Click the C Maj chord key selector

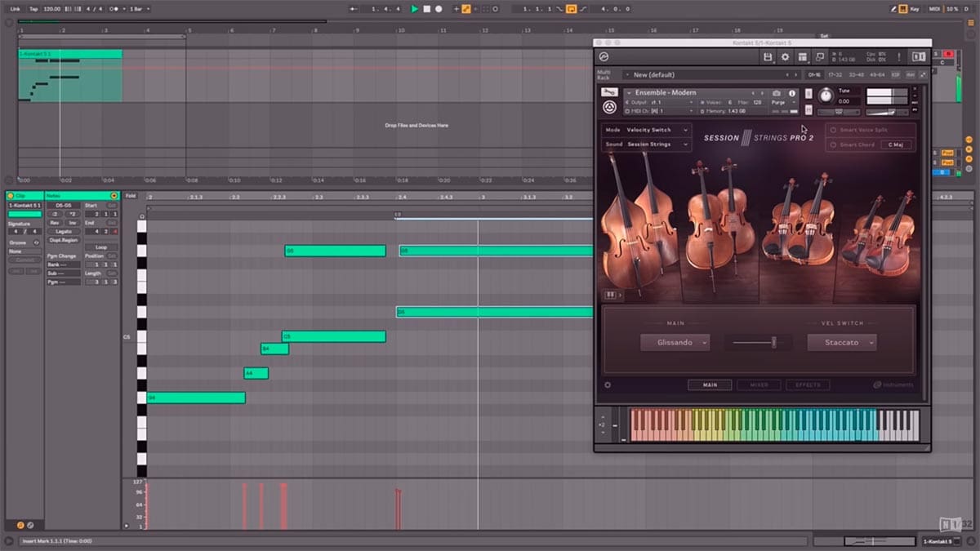(897, 144)
